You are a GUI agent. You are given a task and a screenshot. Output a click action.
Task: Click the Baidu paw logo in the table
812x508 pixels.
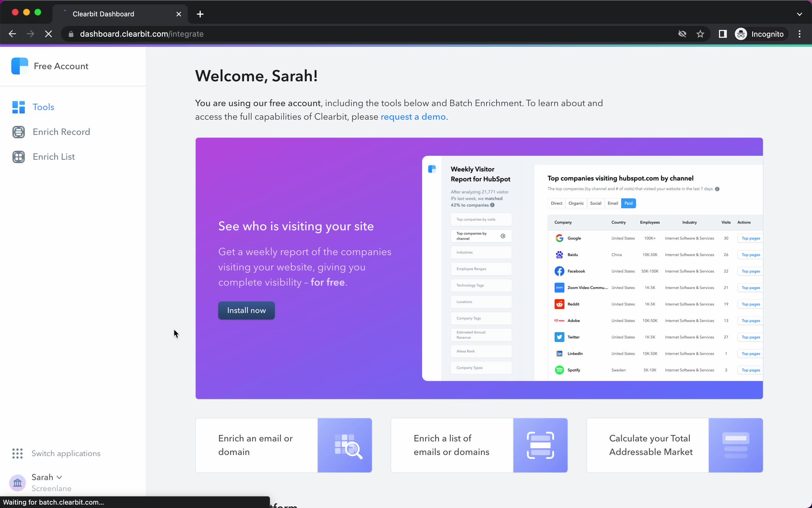point(559,255)
